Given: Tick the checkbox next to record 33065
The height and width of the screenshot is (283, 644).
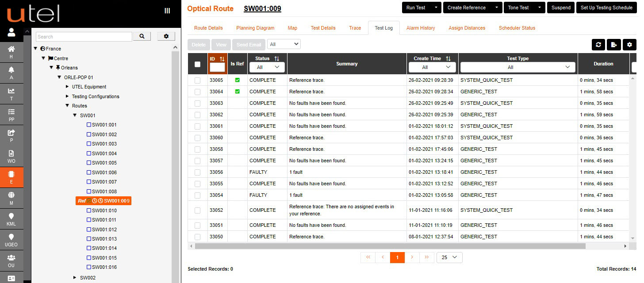Looking at the screenshot, I should point(197,80).
